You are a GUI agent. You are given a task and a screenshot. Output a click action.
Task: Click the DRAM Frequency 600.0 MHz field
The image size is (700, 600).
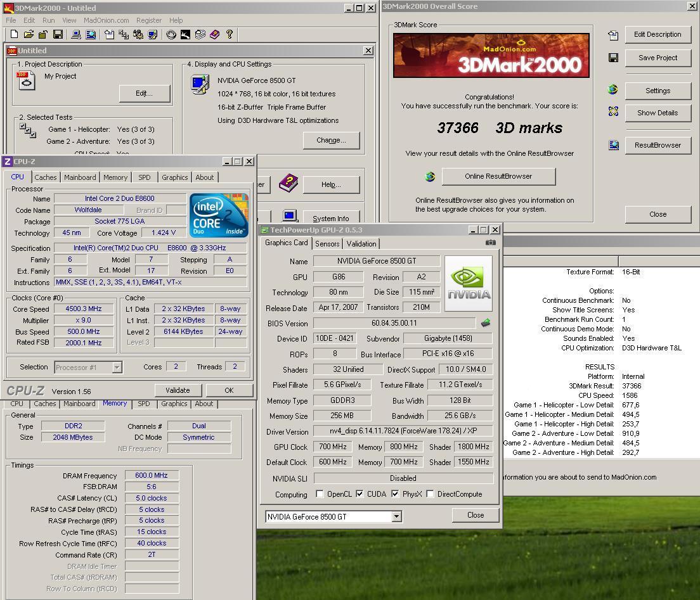(x=152, y=476)
